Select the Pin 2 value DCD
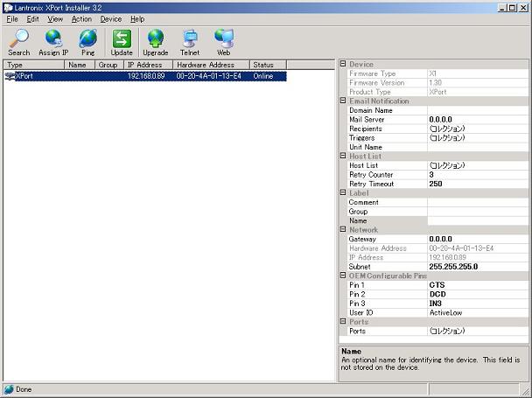 pyautogui.click(x=478, y=294)
